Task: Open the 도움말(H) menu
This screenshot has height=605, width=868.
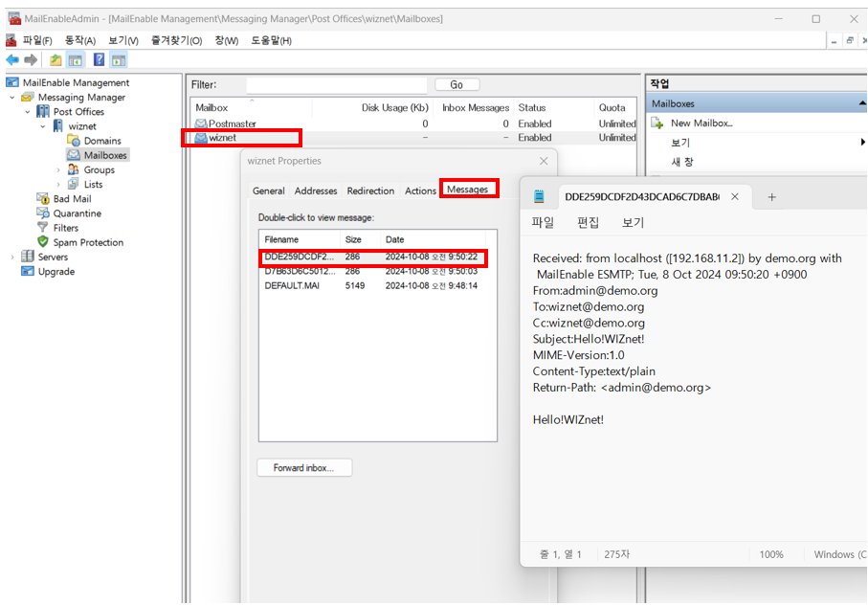Action: click(x=271, y=40)
